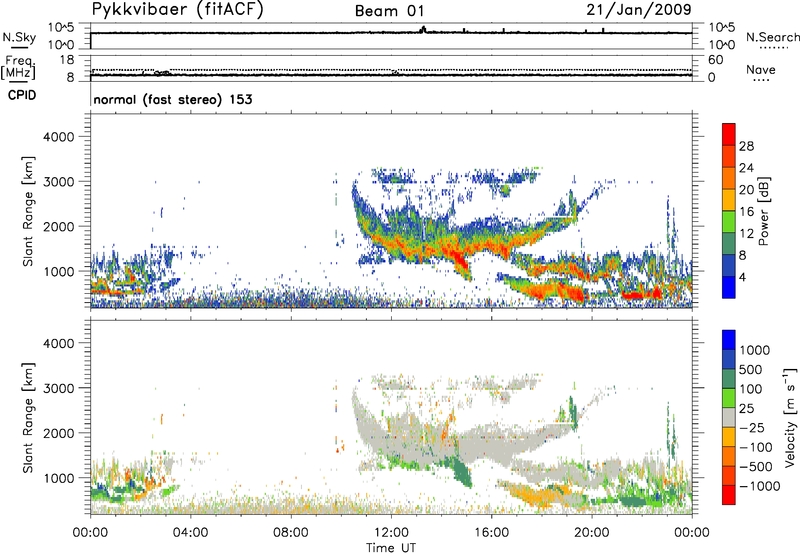Click the 'Beam 01' header label
This screenshot has width=800, height=554.
(389, 11)
